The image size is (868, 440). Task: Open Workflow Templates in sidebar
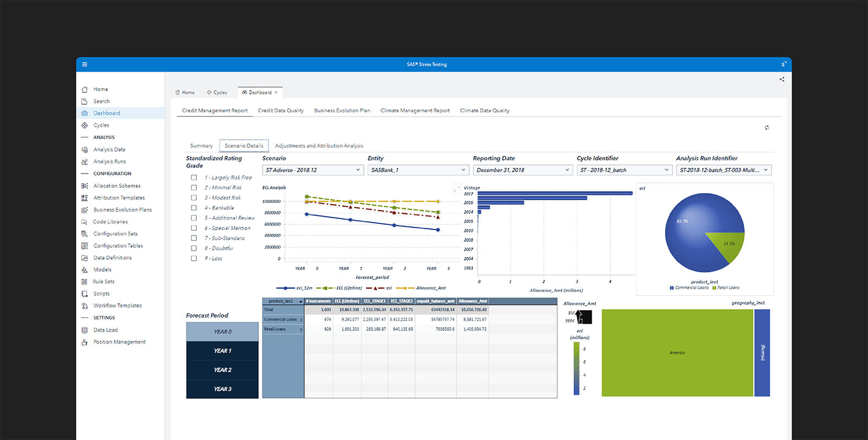pyautogui.click(x=118, y=306)
